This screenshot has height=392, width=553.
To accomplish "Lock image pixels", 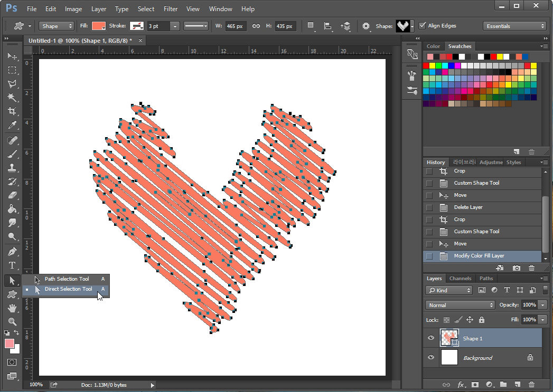I will coord(458,320).
